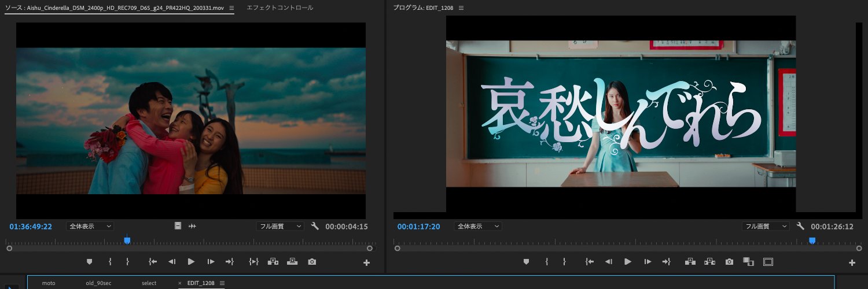Click Drag Audio Only waveform icon
Image resolution: width=868 pixels, height=289 pixels.
[193, 226]
